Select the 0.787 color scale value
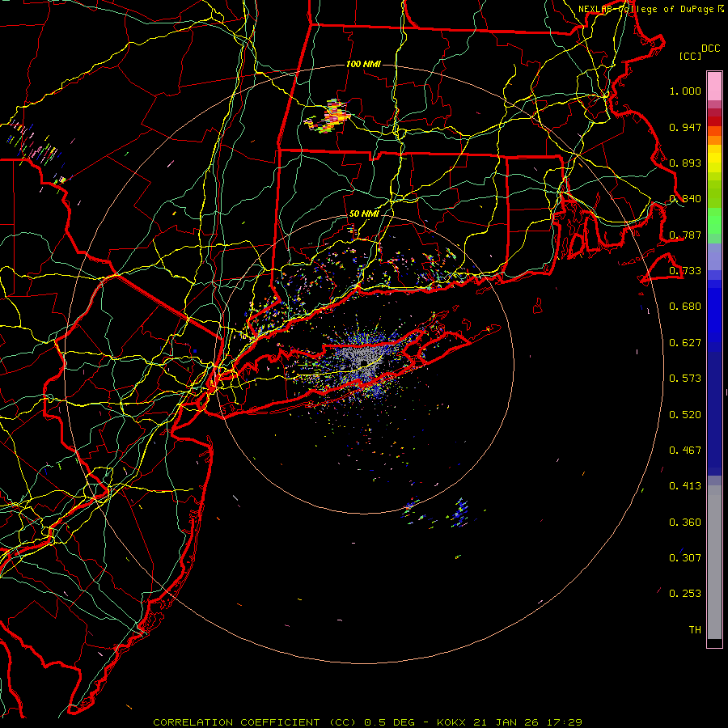728x728 pixels. pos(685,235)
